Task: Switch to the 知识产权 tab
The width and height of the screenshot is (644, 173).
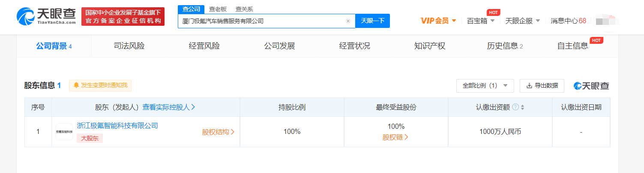Action: (x=430, y=46)
